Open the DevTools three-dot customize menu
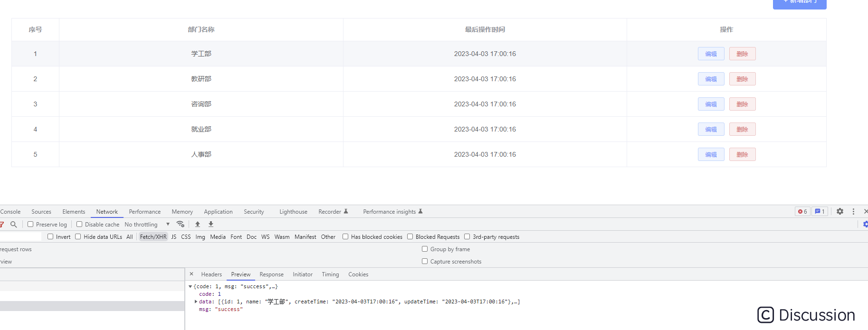 853,212
